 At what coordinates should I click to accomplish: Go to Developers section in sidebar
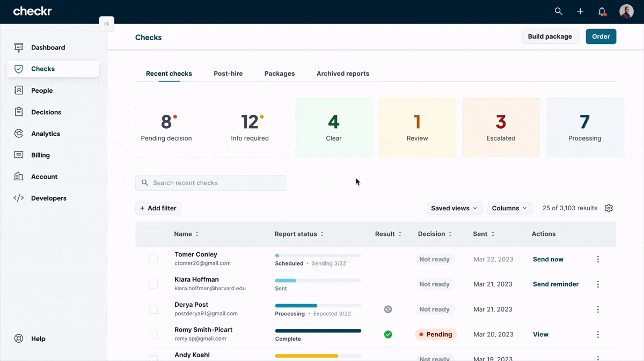pos(48,198)
